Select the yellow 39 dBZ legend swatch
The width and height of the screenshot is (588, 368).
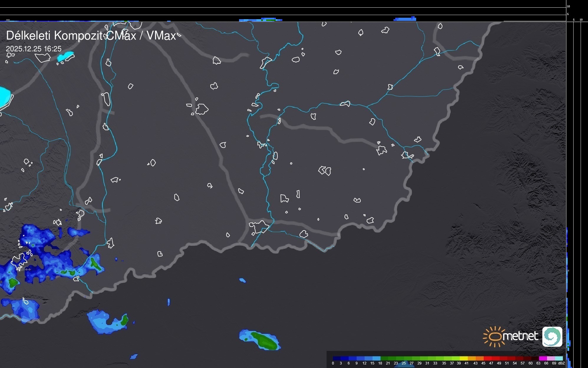point(464,358)
